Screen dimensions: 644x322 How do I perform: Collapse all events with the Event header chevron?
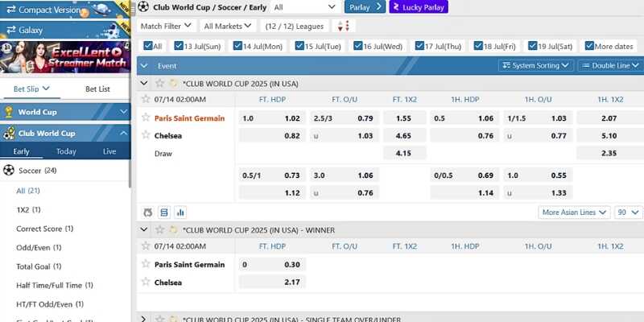[x=144, y=65]
